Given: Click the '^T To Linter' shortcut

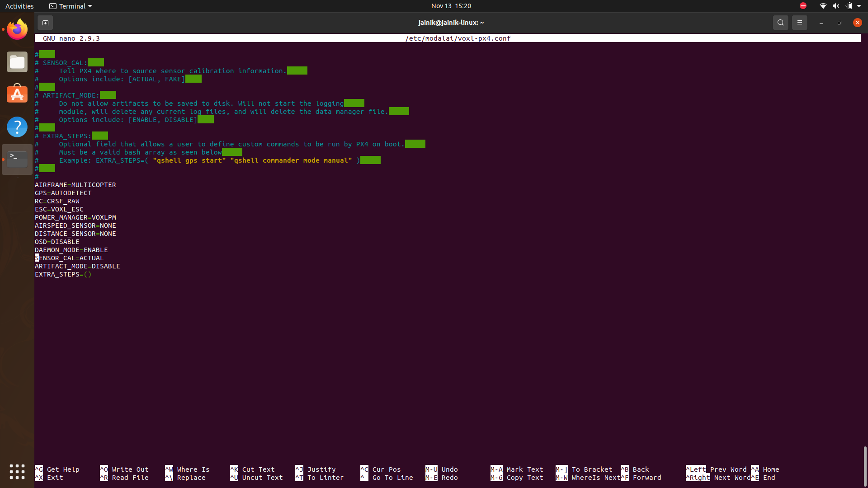Looking at the screenshot, I should click(x=320, y=478).
